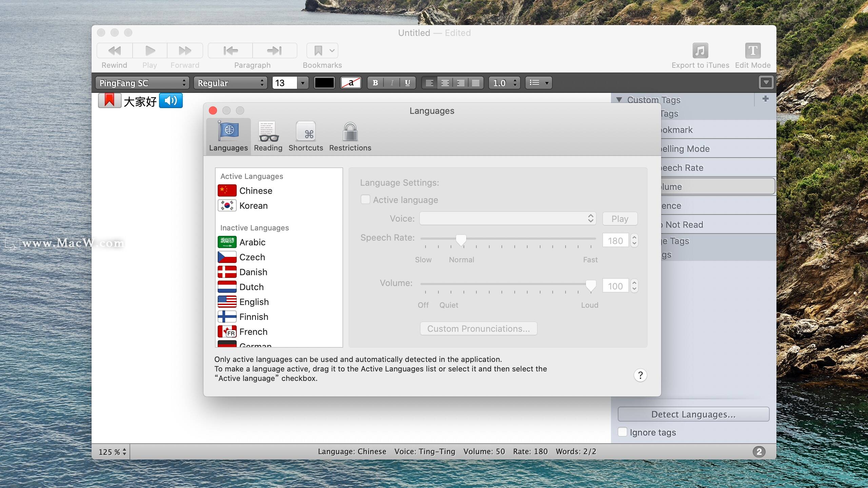Image resolution: width=868 pixels, height=488 pixels.
Task: Click the Korean language in Active Languages
Action: coord(253,206)
